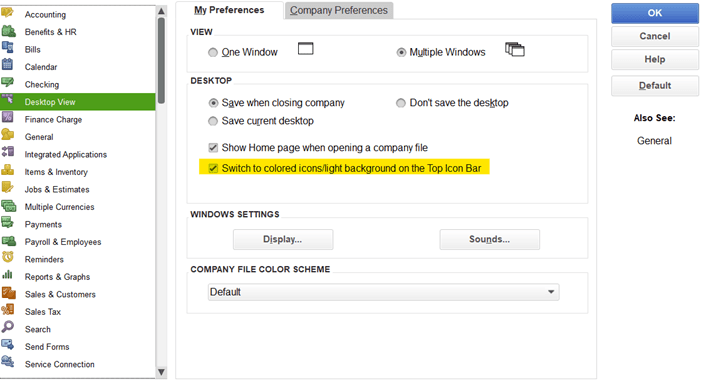Toggle Show Home page when opening checkbox
The width and height of the screenshot is (706, 386).
213,148
